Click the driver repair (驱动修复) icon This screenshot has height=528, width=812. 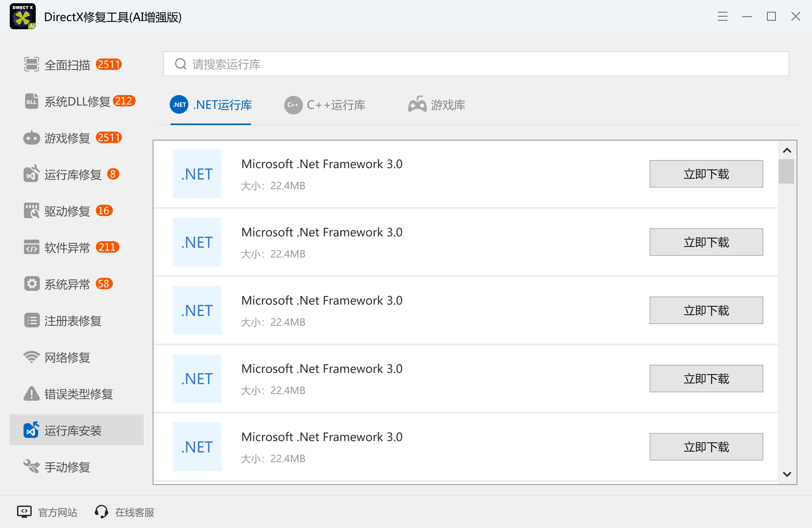(x=31, y=211)
